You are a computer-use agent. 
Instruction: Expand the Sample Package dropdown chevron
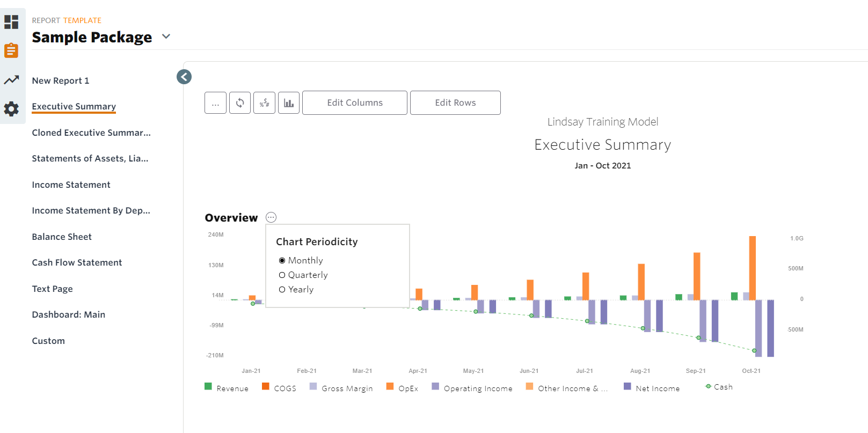[166, 36]
